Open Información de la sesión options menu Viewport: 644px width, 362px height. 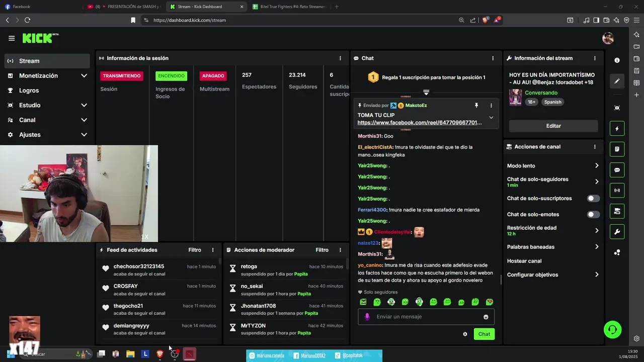(340, 58)
